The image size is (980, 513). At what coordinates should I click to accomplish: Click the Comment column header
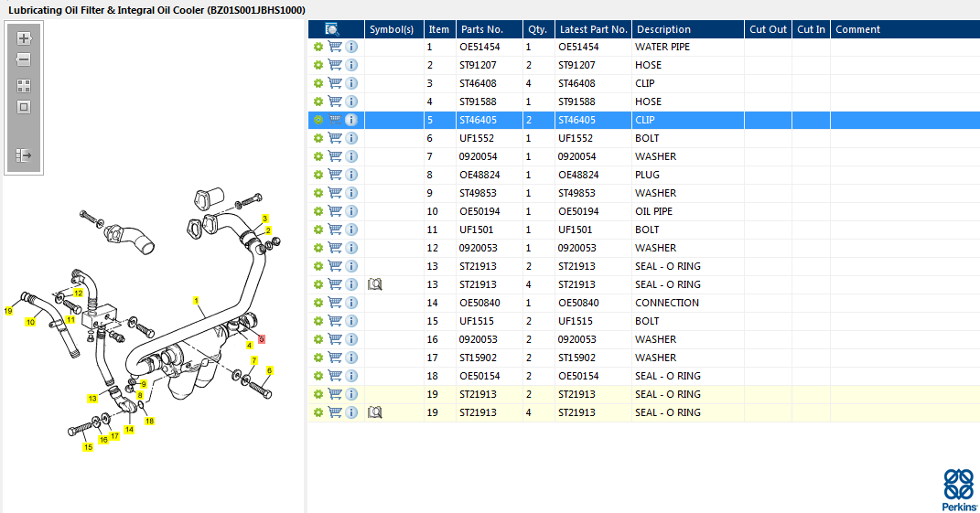click(x=905, y=29)
